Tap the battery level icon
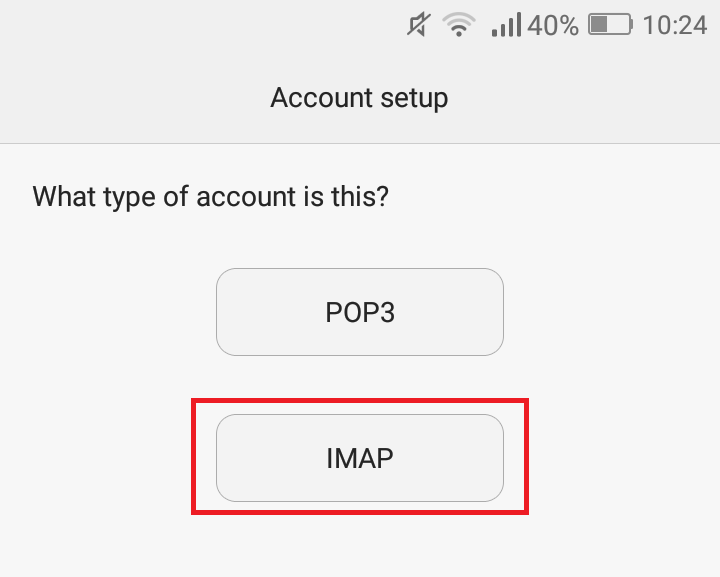Screen dimensions: 720x577 pos(610,25)
